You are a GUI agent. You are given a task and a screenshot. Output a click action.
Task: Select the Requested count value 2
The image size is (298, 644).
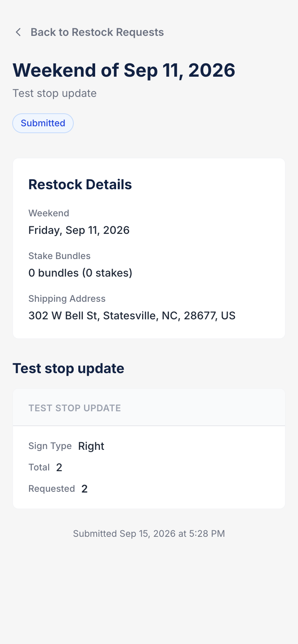[84, 489]
